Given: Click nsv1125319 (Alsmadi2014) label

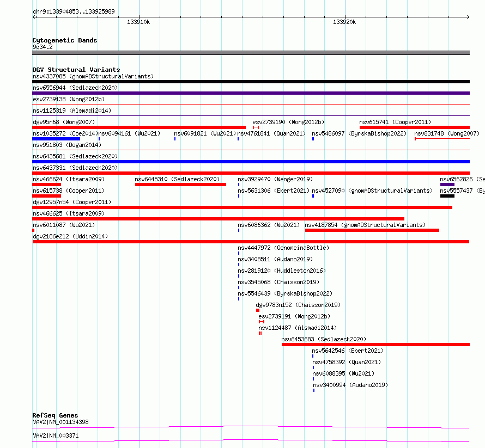Looking at the screenshot, I should pyautogui.click(x=72, y=111).
